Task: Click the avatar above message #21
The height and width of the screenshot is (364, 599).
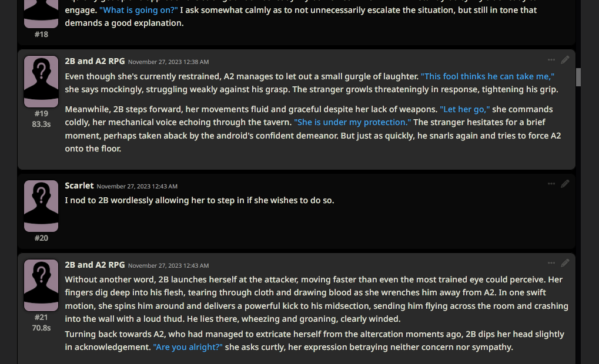Action: click(41, 285)
